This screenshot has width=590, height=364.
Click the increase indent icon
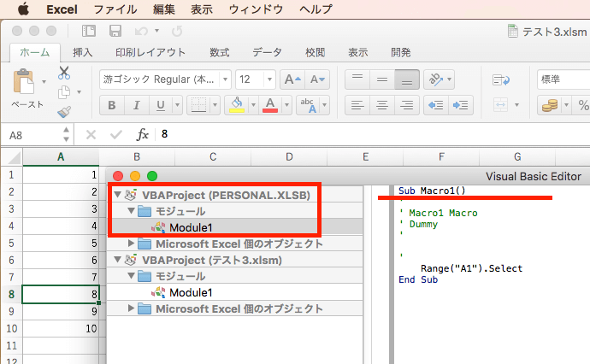pyautogui.click(x=461, y=105)
